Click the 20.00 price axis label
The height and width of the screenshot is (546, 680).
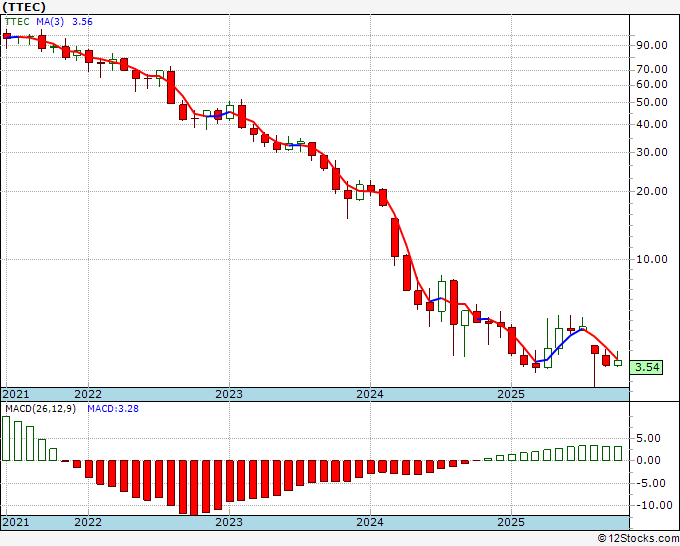[x=651, y=191]
